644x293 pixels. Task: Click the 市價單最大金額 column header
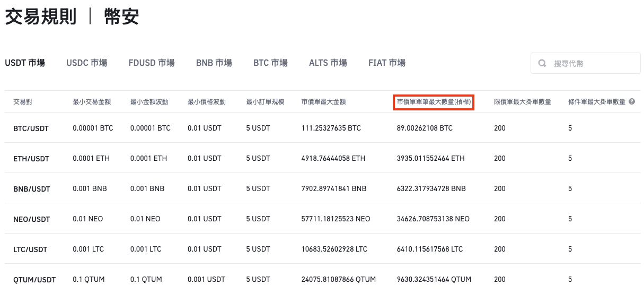[x=324, y=101]
